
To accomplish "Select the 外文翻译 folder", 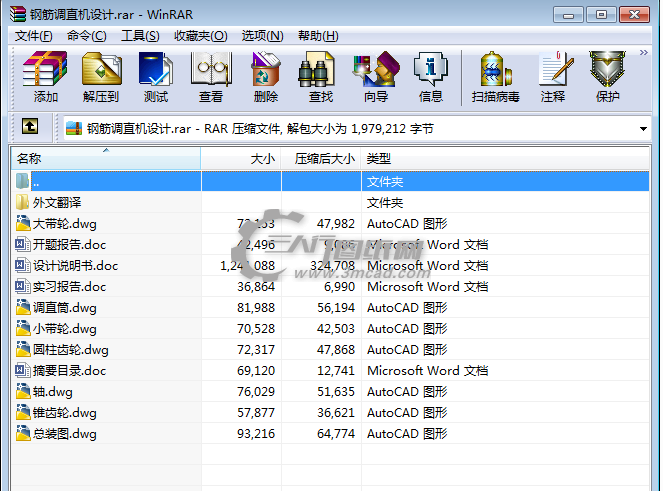I will [x=330, y=203].
